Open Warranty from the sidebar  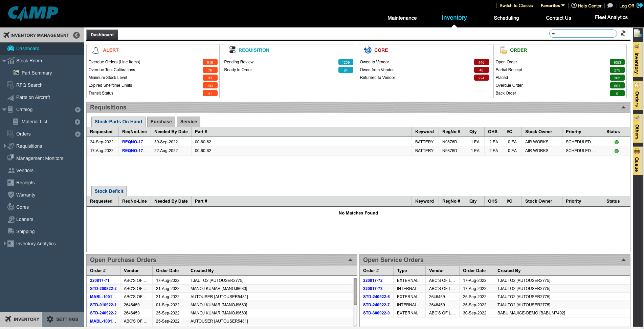[x=26, y=195]
